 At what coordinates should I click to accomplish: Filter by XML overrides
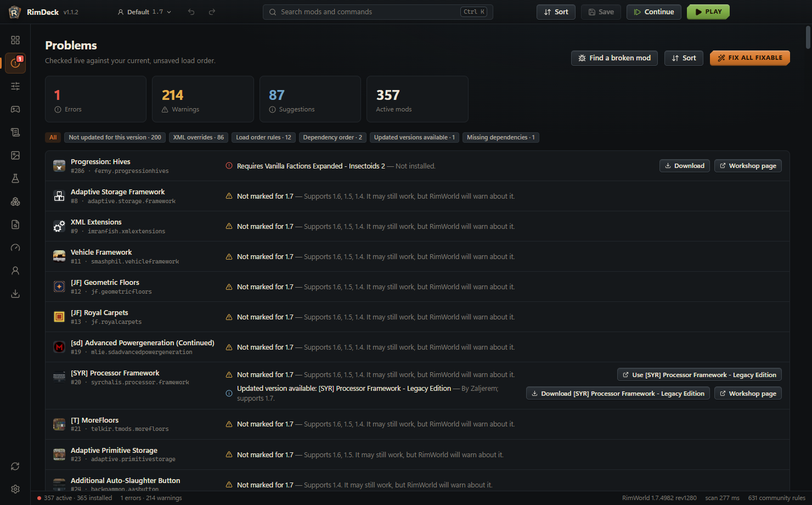(x=199, y=137)
